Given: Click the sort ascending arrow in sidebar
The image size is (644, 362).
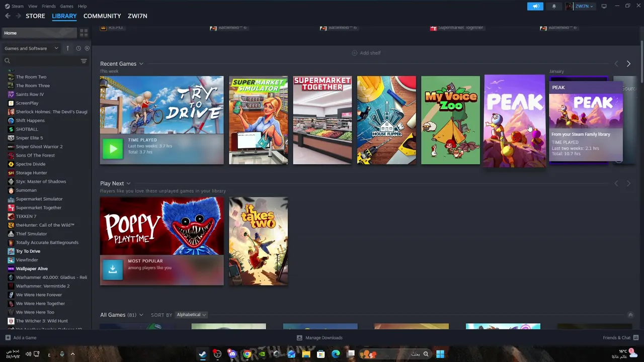Looking at the screenshot, I should pyautogui.click(x=67, y=48).
